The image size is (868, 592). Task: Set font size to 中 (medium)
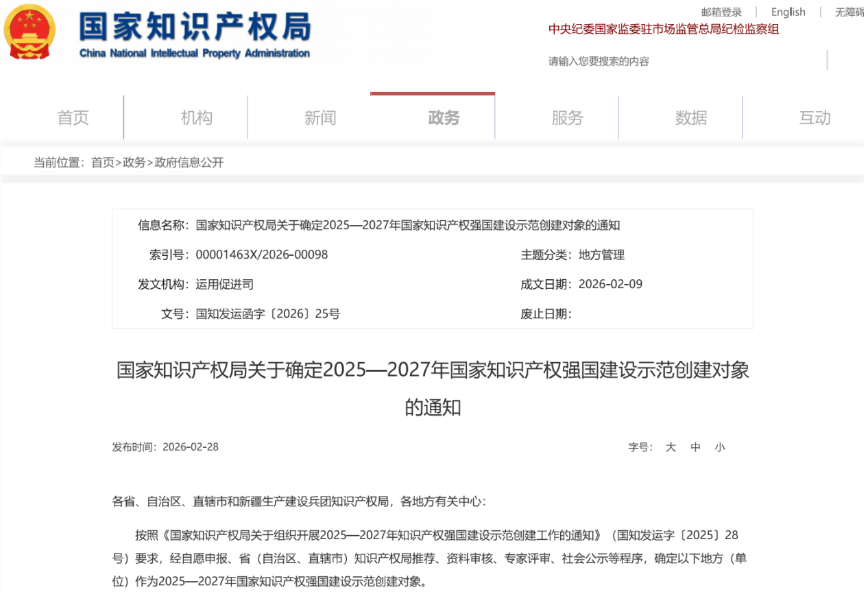(695, 447)
